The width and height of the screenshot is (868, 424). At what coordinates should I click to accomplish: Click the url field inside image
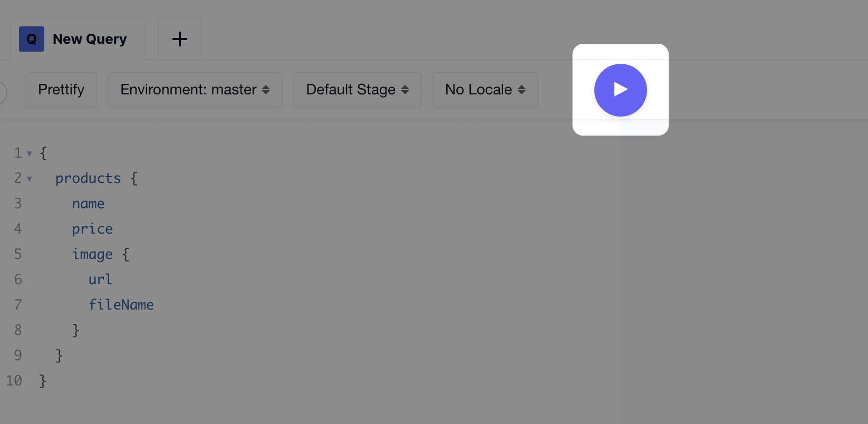100,280
